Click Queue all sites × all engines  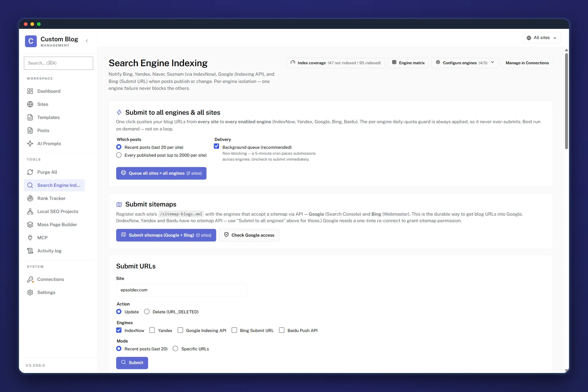[161, 173]
